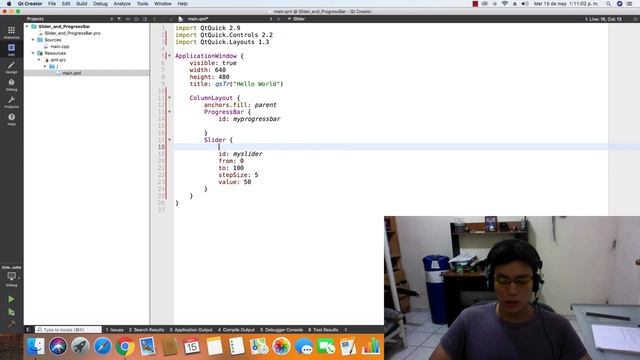Collapse the qml.qrc node
640x360 pixels.
40,60
